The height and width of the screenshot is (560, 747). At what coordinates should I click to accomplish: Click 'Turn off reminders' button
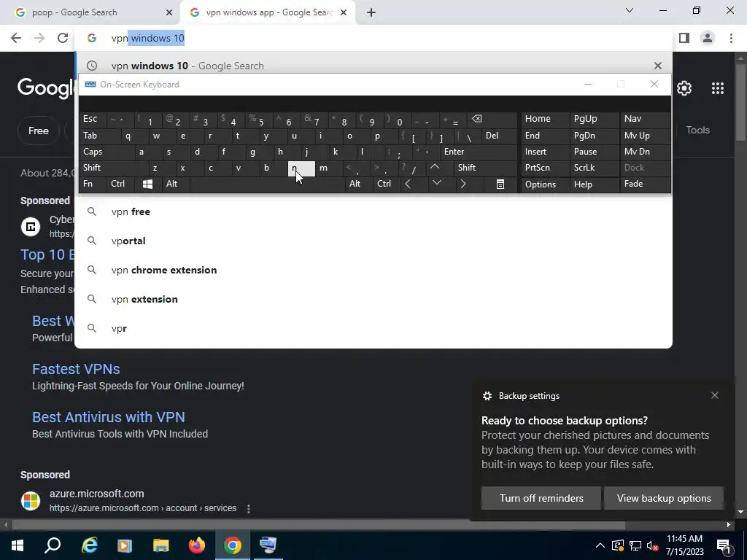pos(541,498)
